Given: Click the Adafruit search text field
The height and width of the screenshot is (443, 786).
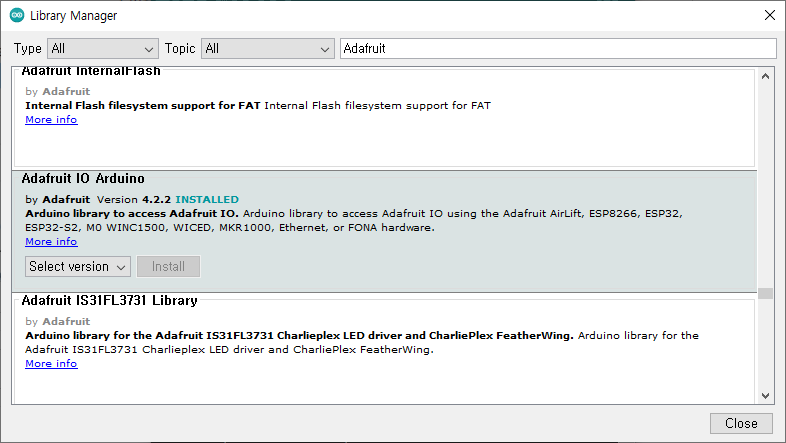Looking at the screenshot, I should (558, 49).
